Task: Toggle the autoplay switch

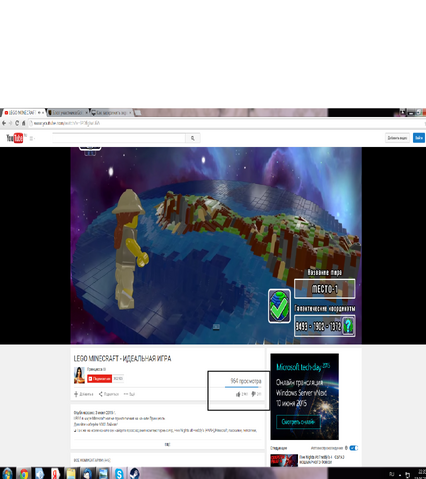Action: [354, 448]
